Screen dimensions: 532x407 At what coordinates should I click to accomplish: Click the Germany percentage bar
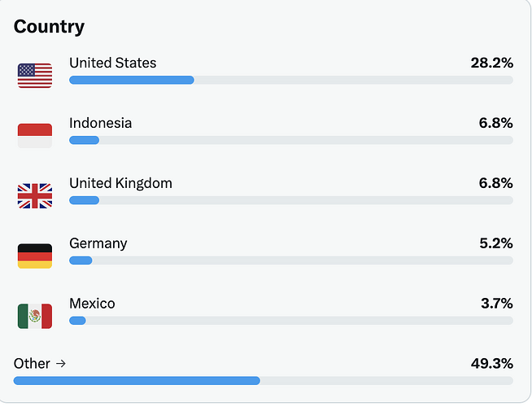click(290, 260)
